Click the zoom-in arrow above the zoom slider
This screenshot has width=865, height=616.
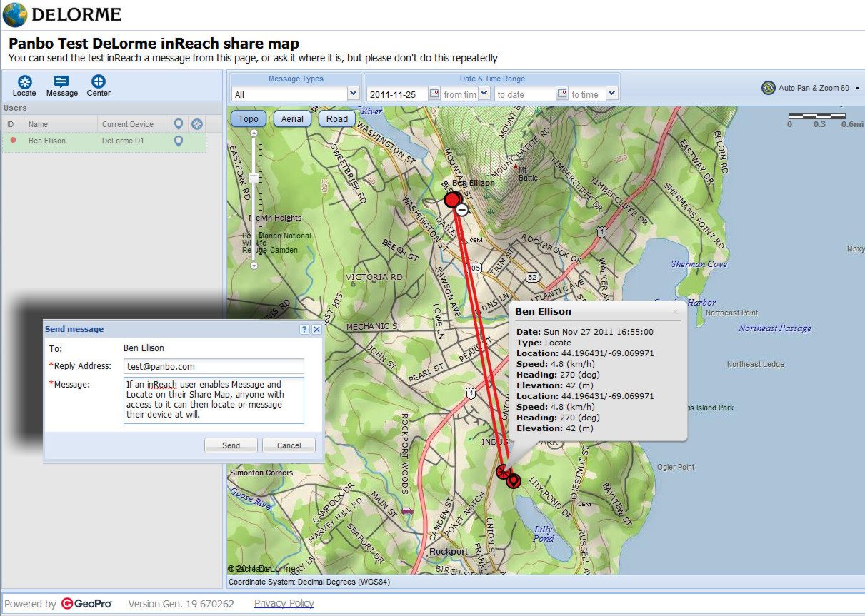(x=254, y=132)
